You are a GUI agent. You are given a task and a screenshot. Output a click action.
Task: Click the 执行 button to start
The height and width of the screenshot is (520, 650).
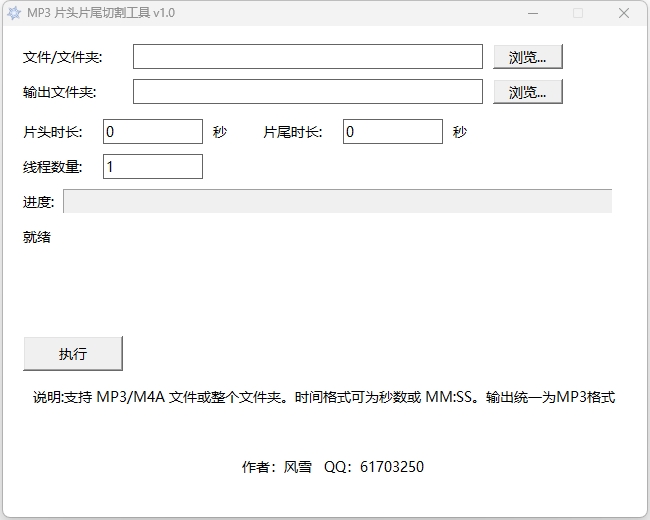click(x=73, y=354)
